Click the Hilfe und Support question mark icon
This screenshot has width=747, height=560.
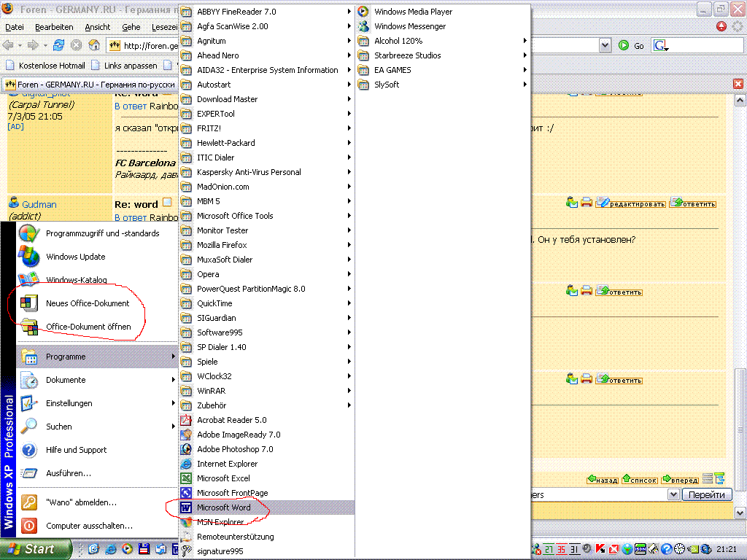29,450
